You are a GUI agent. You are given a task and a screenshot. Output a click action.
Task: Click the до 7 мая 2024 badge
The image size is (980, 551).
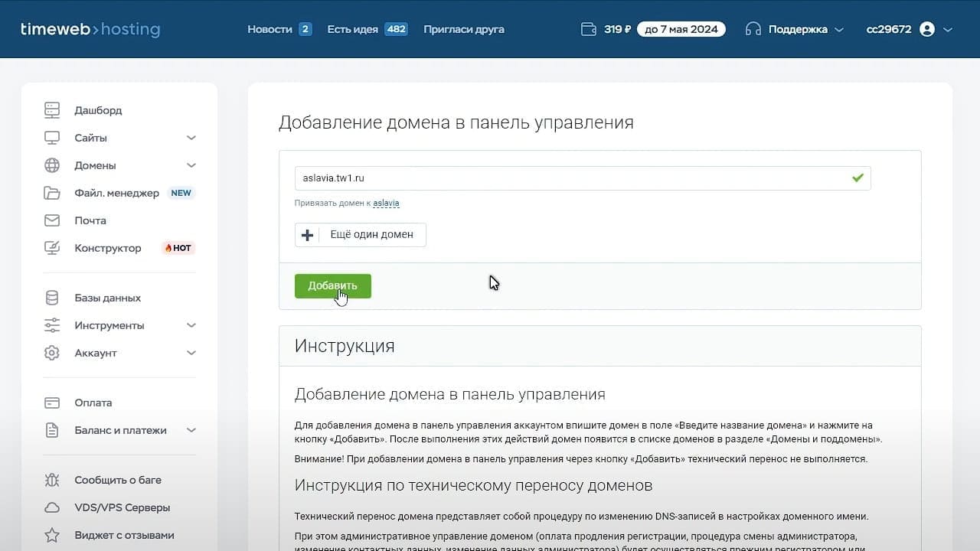681,29
